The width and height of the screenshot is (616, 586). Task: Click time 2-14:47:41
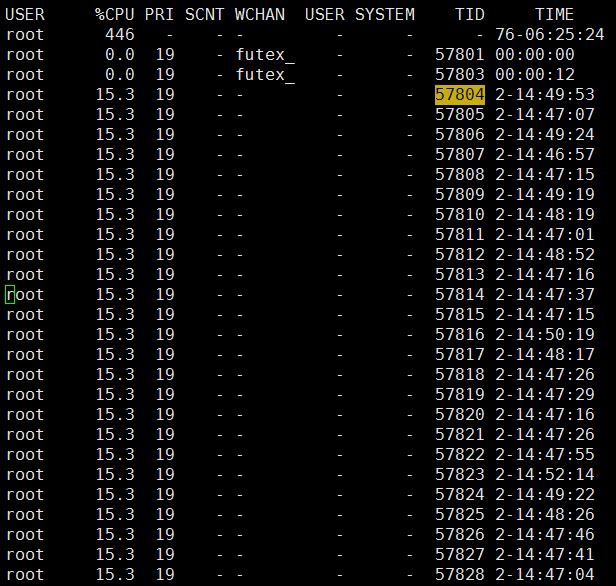[x=545, y=555]
